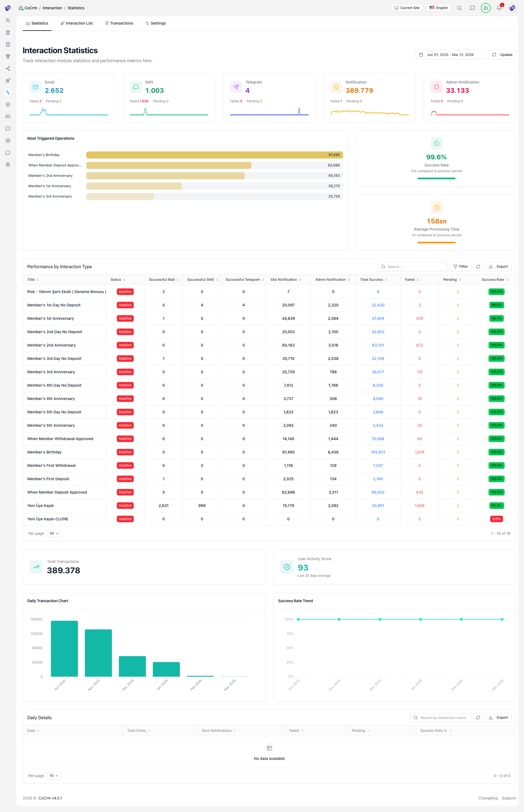Open the gamepad section from the sidebar
This screenshot has height=812, width=524.
pyautogui.click(x=8, y=116)
